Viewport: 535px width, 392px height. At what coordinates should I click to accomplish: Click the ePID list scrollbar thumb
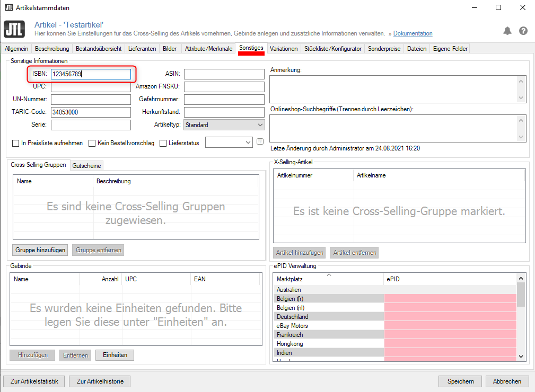521,295
